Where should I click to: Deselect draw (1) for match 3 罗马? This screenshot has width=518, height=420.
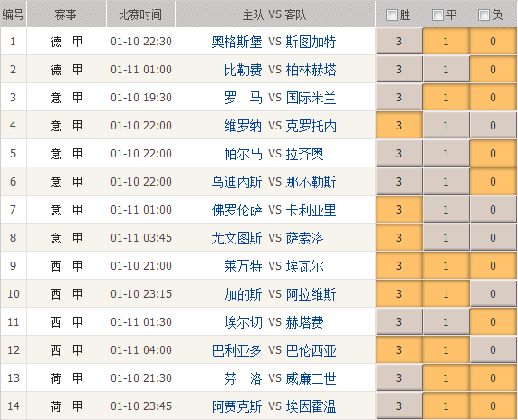point(446,98)
